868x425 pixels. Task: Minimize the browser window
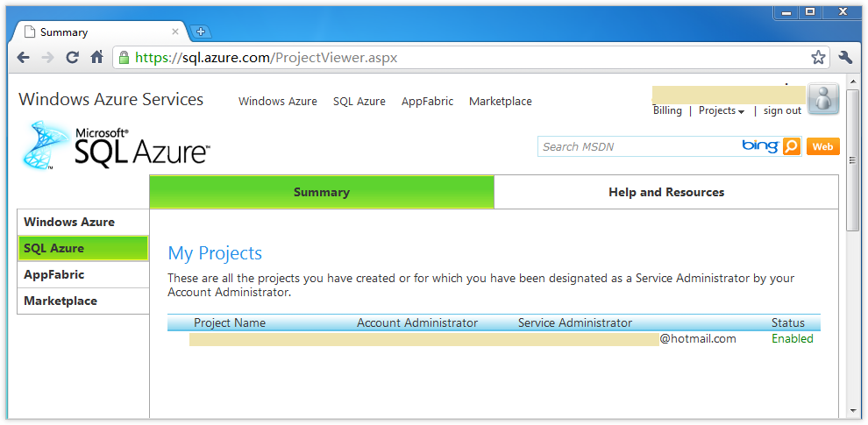(786, 11)
